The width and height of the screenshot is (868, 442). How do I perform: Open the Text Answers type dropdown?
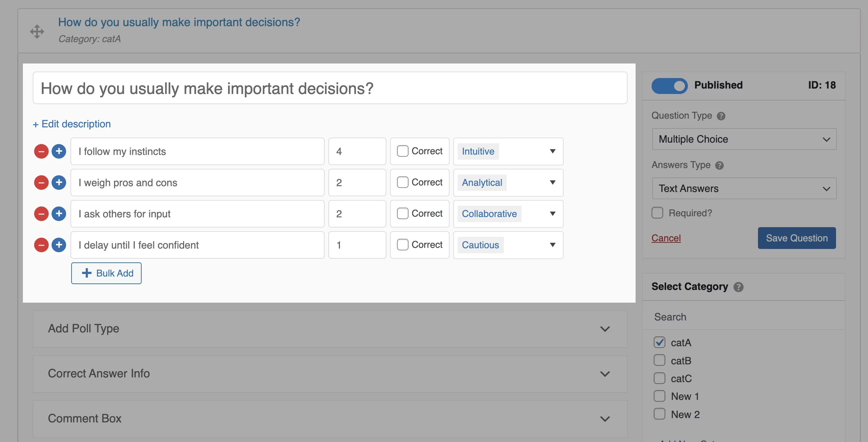coord(744,188)
